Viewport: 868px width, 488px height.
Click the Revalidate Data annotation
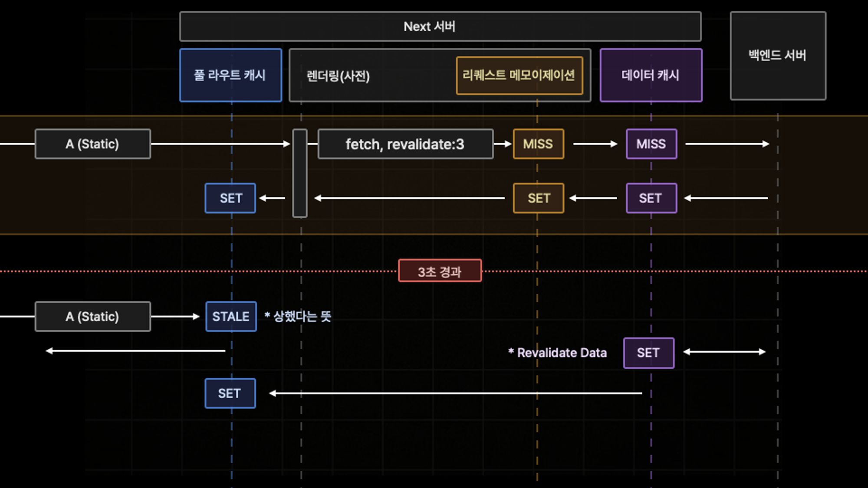tap(558, 353)
